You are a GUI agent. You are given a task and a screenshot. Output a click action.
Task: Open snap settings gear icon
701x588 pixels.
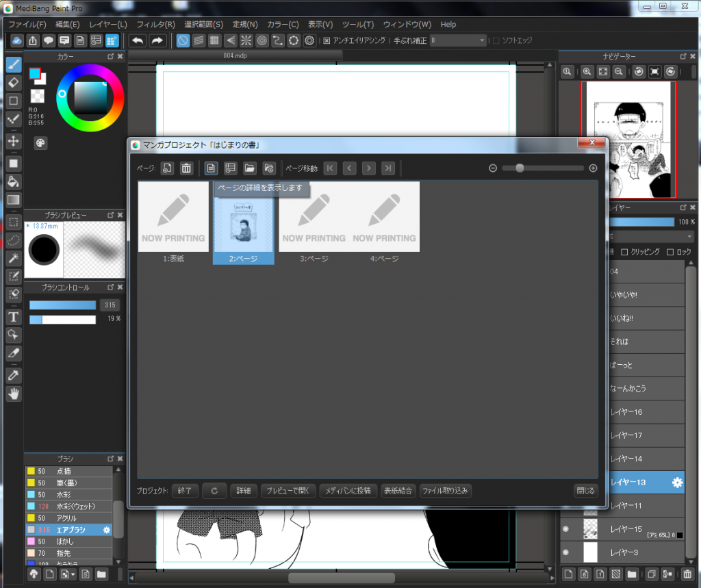click(x=309, y=40)
